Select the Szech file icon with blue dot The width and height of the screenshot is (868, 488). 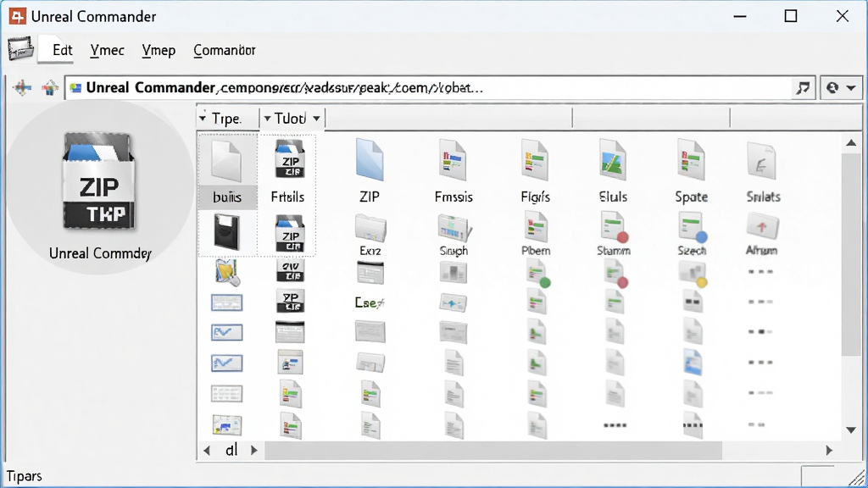tap(693, 228)
